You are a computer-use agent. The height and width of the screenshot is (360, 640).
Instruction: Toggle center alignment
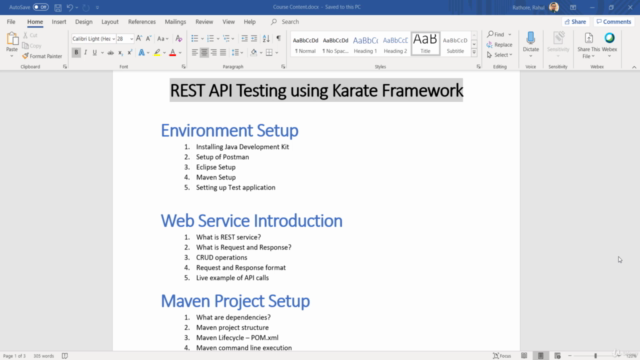[204, 53]
